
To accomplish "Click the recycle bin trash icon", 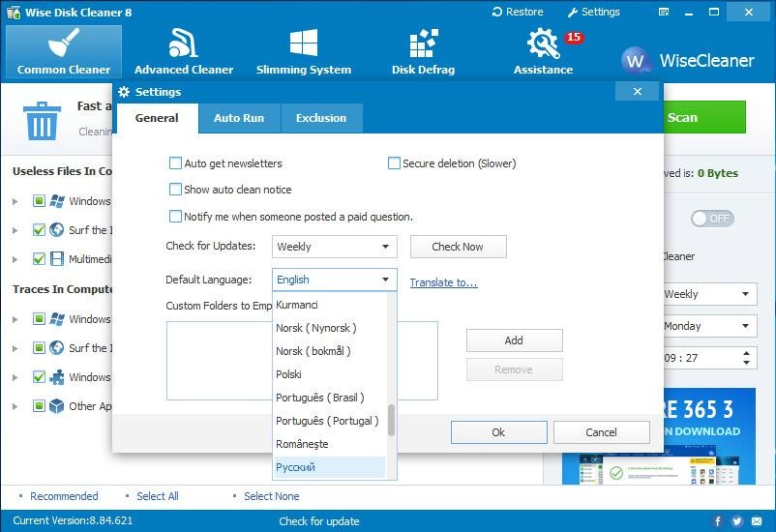I will (42, 120).
